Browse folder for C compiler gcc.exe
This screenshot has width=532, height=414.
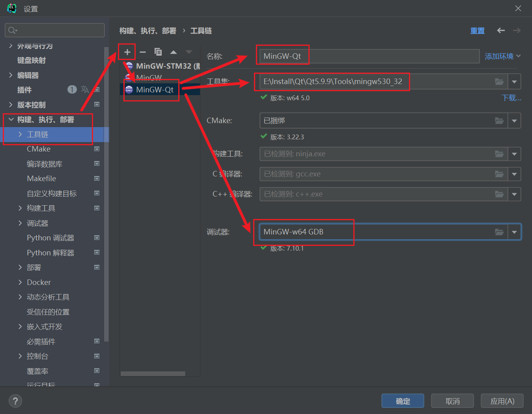(x=499, y=174)
